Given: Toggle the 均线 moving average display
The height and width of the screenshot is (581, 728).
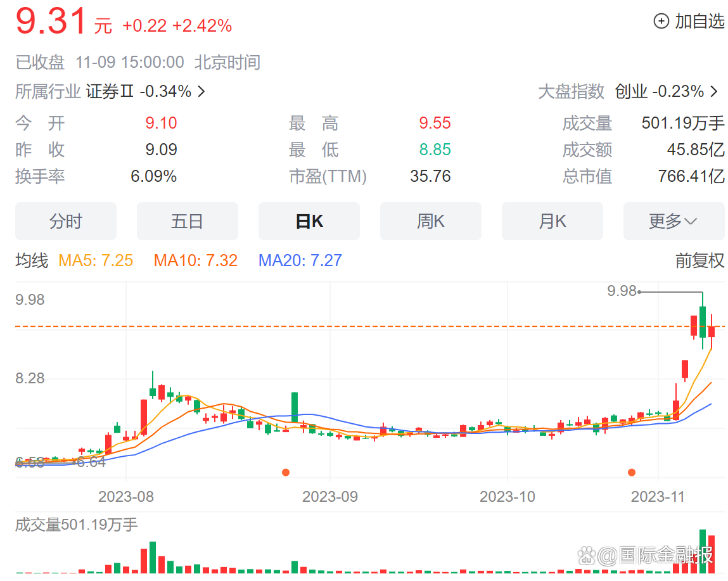Looking at the screenshot, I should coord(30,260).
